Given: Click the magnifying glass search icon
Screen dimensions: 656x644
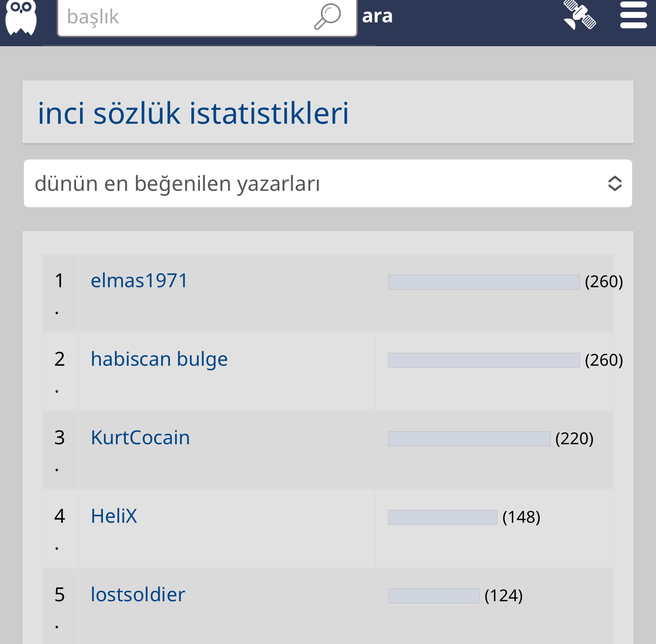Looking at the screenshot, I should (328, 16).
